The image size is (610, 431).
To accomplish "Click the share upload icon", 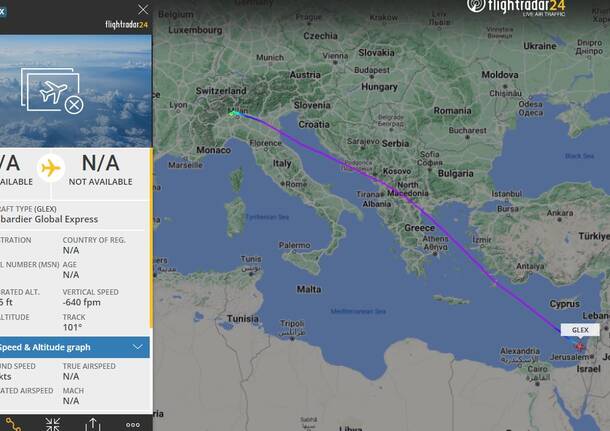I will [93, 423].
